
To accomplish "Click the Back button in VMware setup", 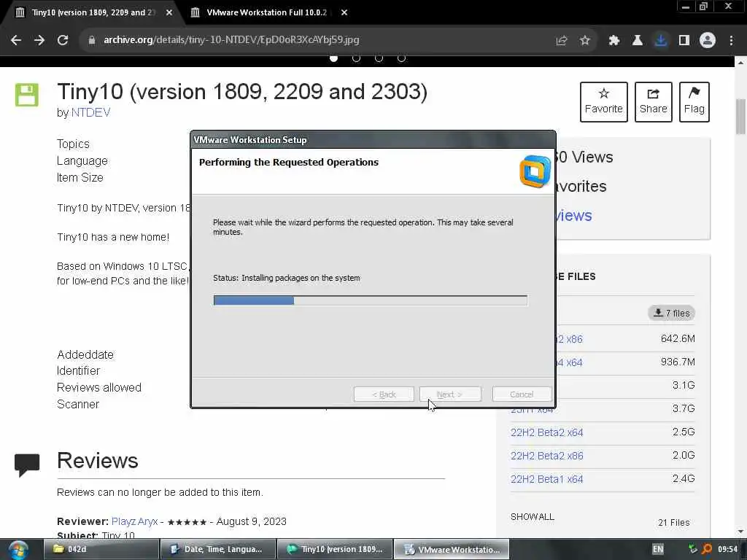I will point(384,394).
